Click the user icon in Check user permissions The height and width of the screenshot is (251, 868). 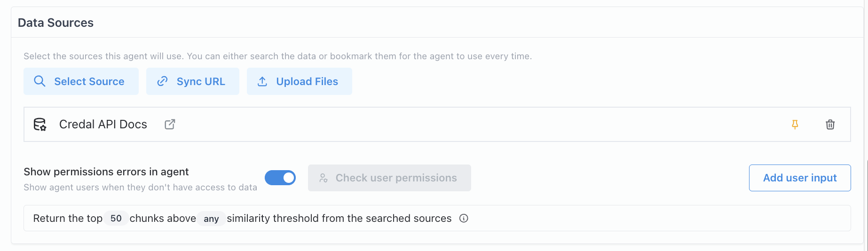(x=324, y=178)
